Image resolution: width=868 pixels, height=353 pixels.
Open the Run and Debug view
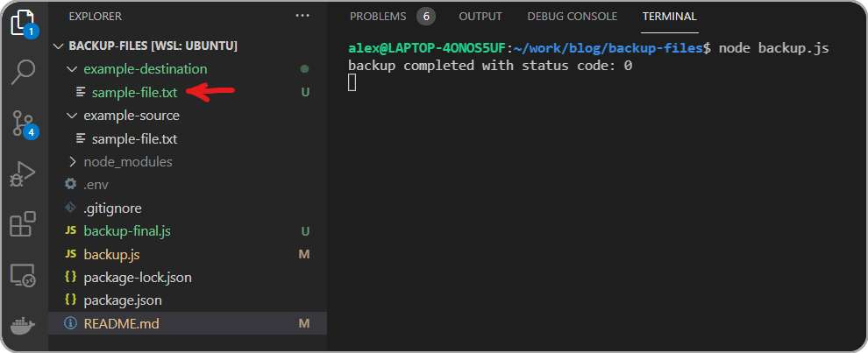tap(24, 174)
